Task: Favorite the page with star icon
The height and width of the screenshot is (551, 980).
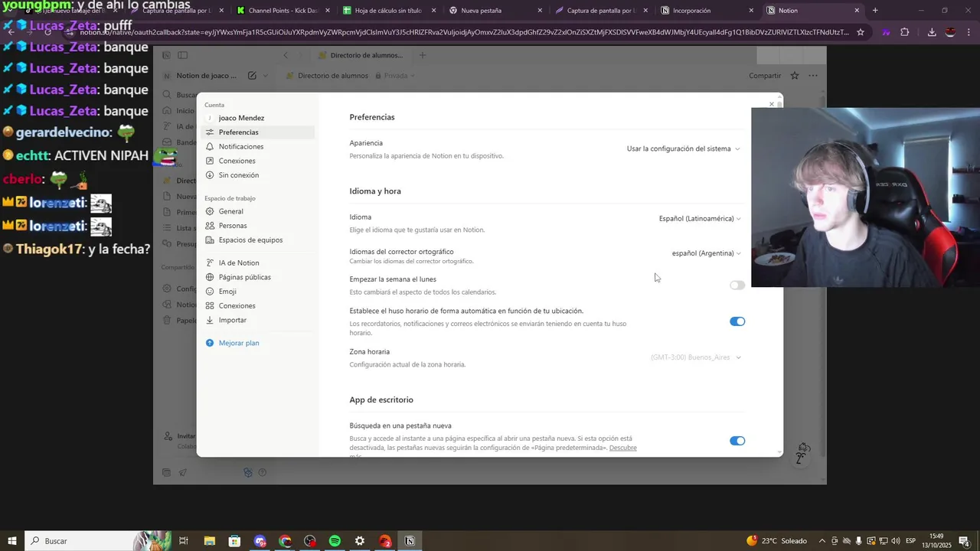Action: [795, 76]
